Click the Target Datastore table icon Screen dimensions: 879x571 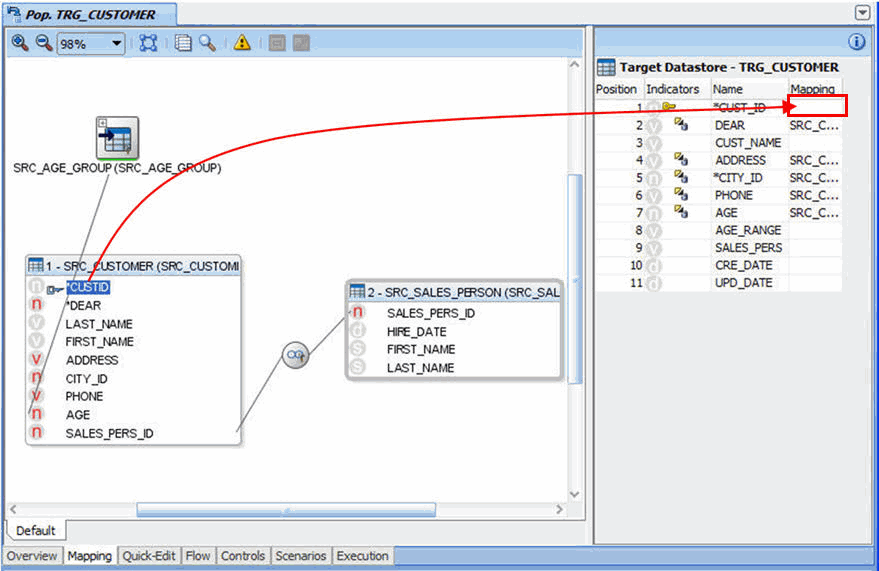click(x=606, y=67)
